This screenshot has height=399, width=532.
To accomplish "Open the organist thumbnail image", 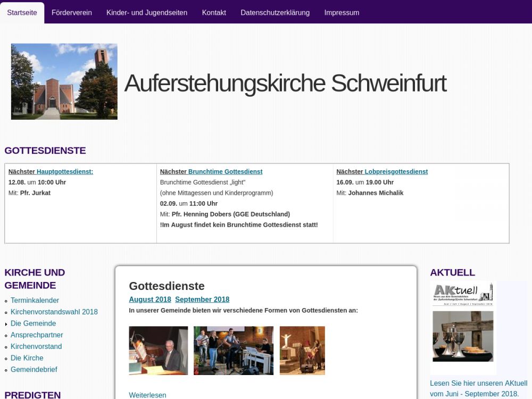I will point(158,351).
